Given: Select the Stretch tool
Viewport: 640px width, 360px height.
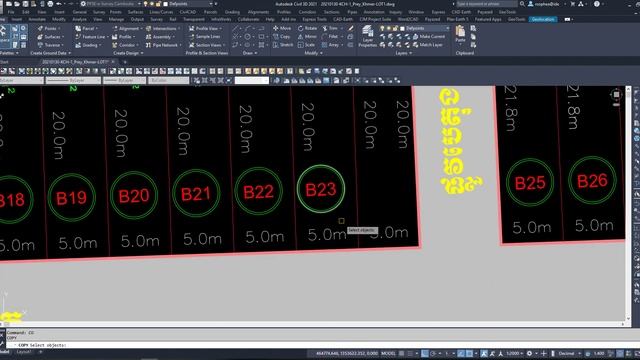Looking at the screenshot, I should click(283, 44).
